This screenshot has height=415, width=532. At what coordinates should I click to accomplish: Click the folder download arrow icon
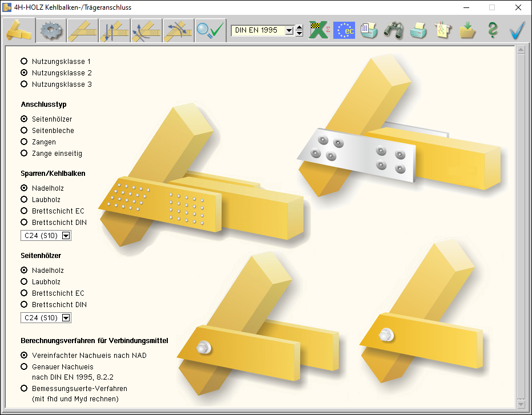[x=467, y=30]
